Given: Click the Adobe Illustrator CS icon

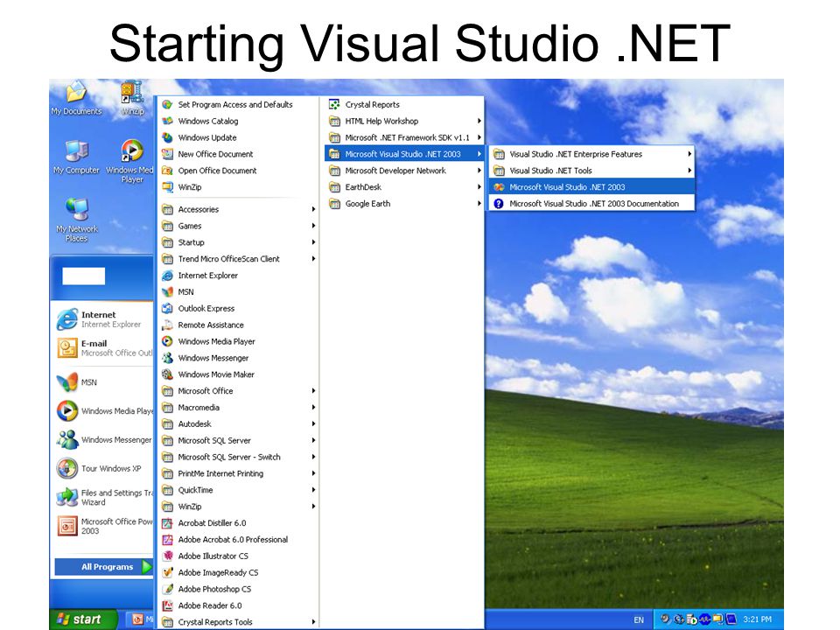Looking at the screenshot, I should tap(168, 556).
